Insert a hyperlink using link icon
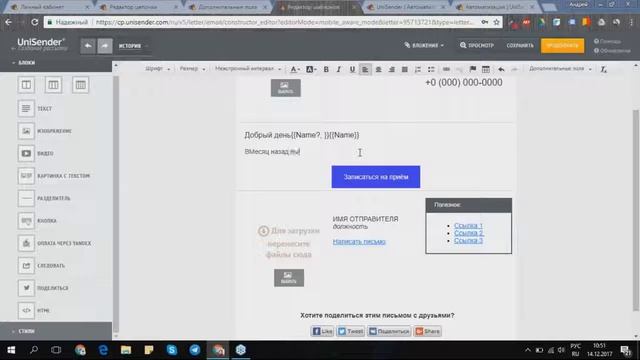 (446, 69)
